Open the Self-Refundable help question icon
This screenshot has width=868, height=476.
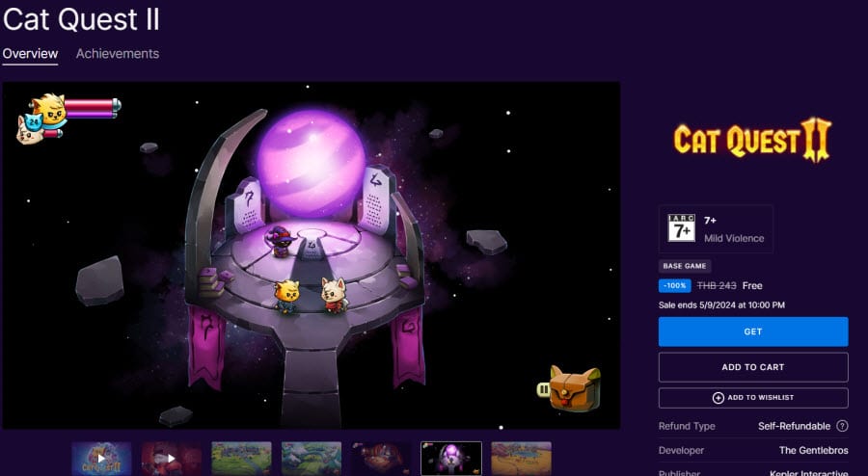click(842, 426)
